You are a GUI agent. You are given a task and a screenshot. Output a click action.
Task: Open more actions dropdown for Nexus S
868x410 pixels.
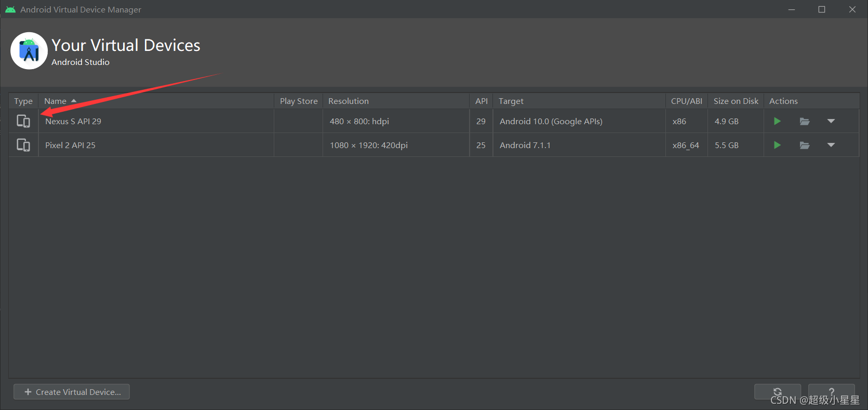point(831,121)
